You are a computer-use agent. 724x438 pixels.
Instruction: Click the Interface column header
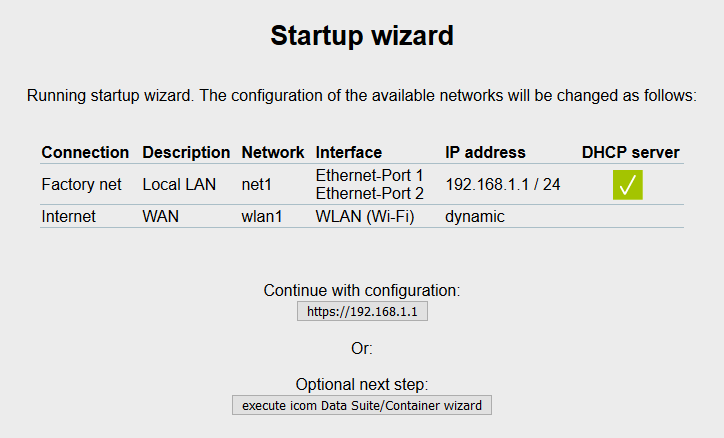tap(349, 152)
